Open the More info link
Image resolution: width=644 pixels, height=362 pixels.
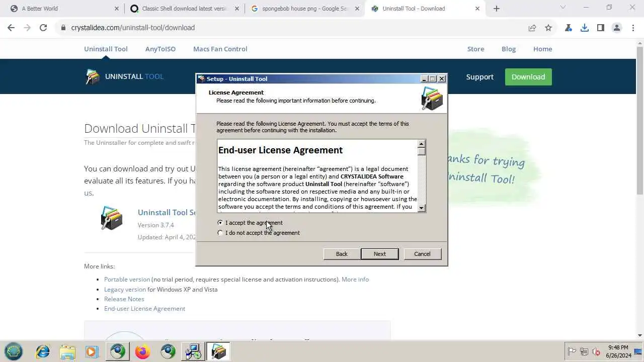click(x=355, y=280)
